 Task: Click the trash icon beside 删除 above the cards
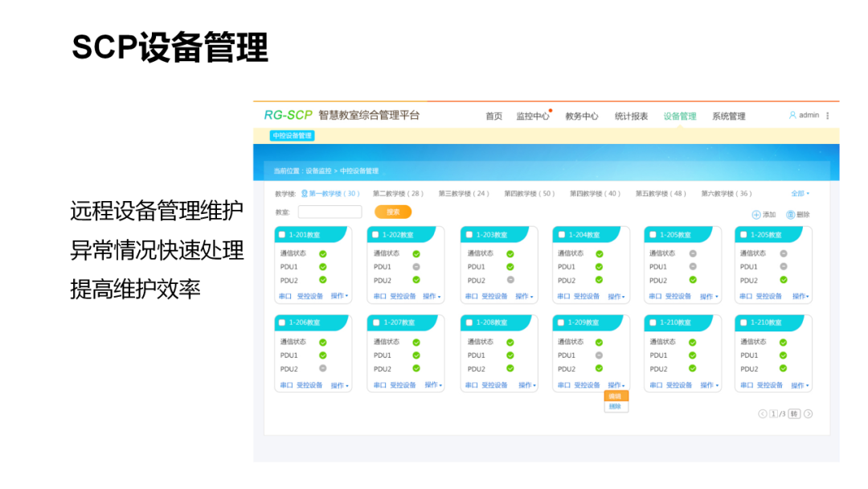tap(791, 215)
